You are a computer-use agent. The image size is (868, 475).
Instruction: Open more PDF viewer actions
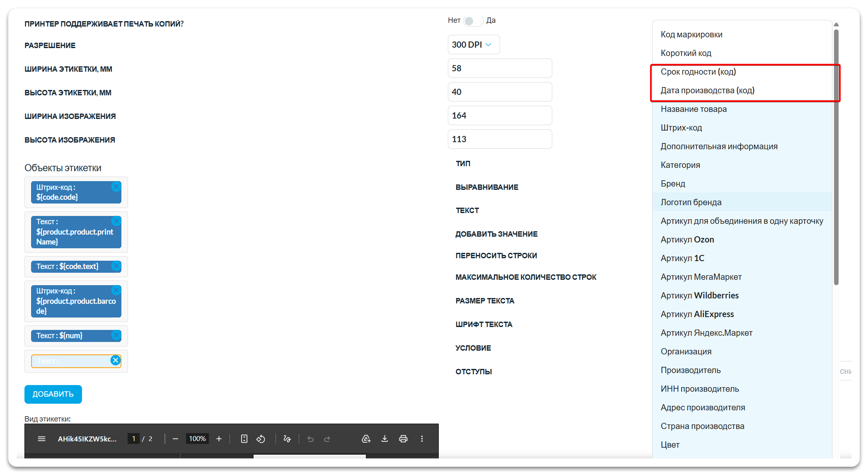point(422,439)
